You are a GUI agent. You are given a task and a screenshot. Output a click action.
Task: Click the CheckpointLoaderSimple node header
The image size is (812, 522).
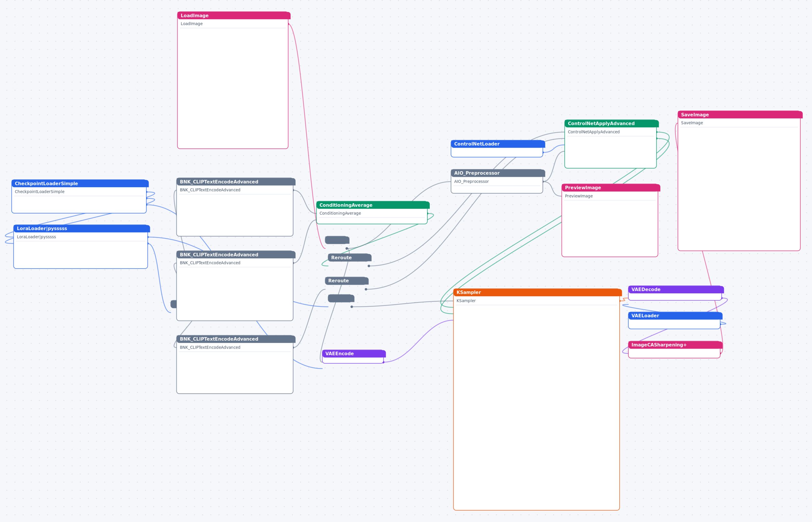tap(80, 183)
